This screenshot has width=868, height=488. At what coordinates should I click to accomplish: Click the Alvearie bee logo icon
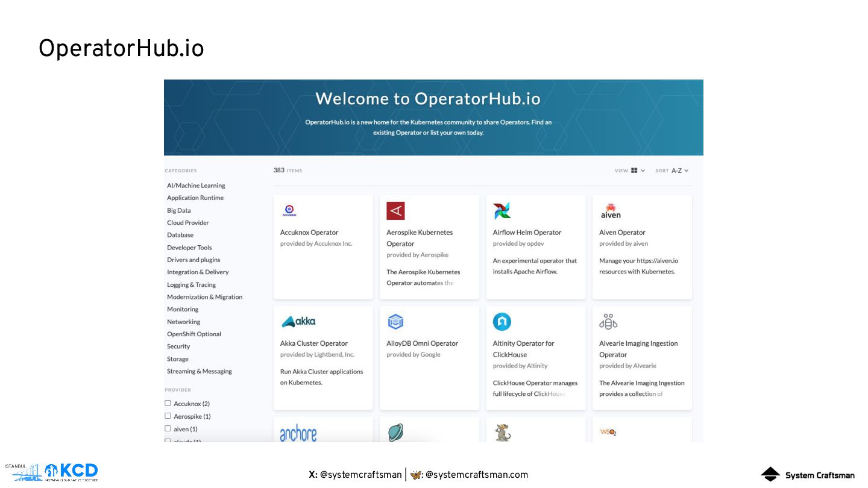pyautogui.click(x=608, y=322)
